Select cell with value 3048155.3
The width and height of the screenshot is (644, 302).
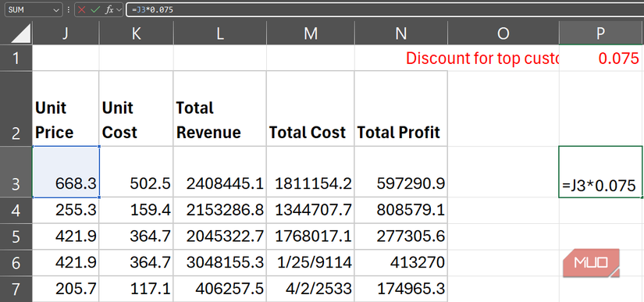coord(219,263)
